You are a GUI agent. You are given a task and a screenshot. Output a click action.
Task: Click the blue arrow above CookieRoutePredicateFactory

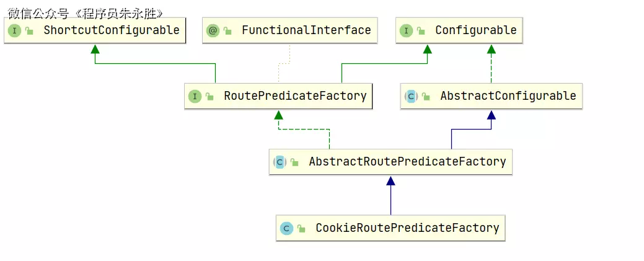(x=390, y=181)
